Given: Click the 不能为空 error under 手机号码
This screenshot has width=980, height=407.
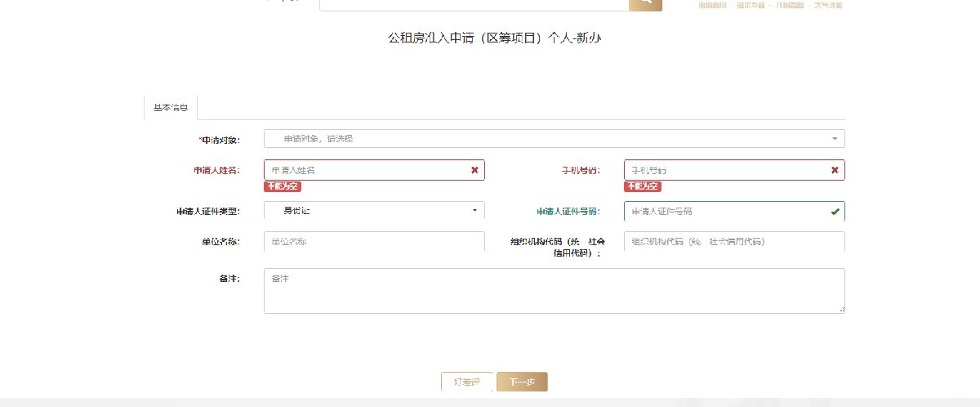Looking at the screenshot, I should [x=643, y=186].
